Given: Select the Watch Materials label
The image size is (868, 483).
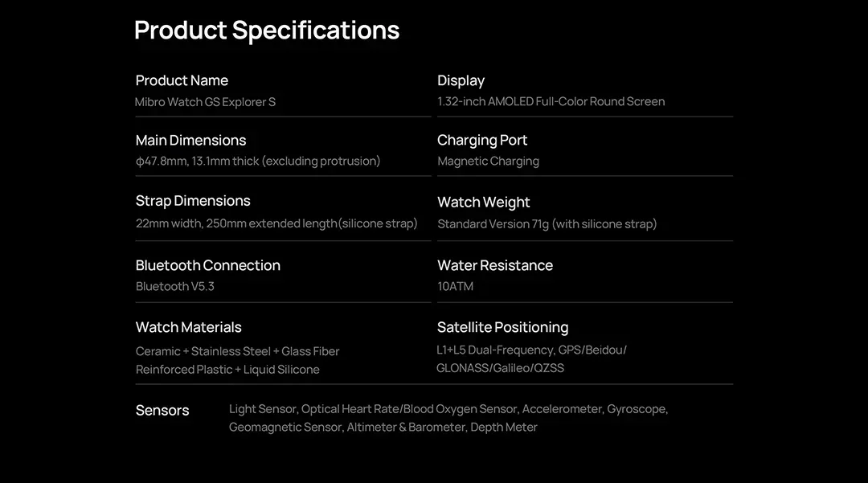Looking at the screenshot, I should [188, 328].
